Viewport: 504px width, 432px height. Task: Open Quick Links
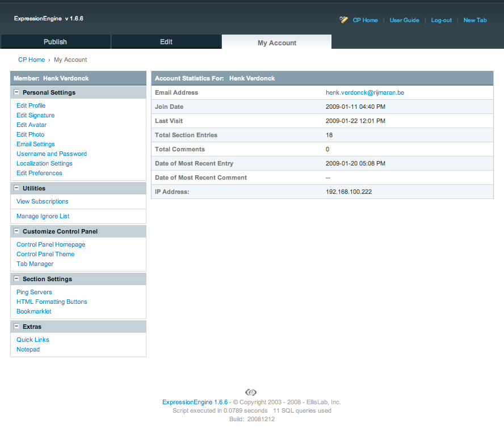pos(33,340)
